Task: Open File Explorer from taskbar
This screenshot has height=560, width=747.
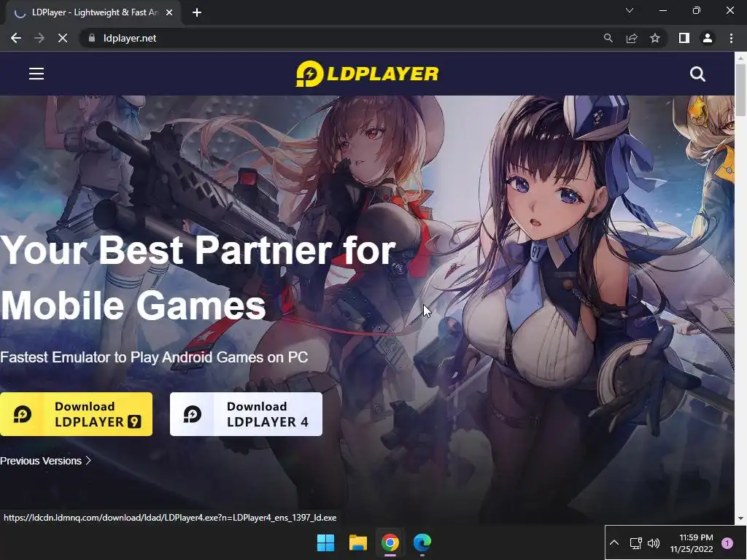Action: (357, 542)
